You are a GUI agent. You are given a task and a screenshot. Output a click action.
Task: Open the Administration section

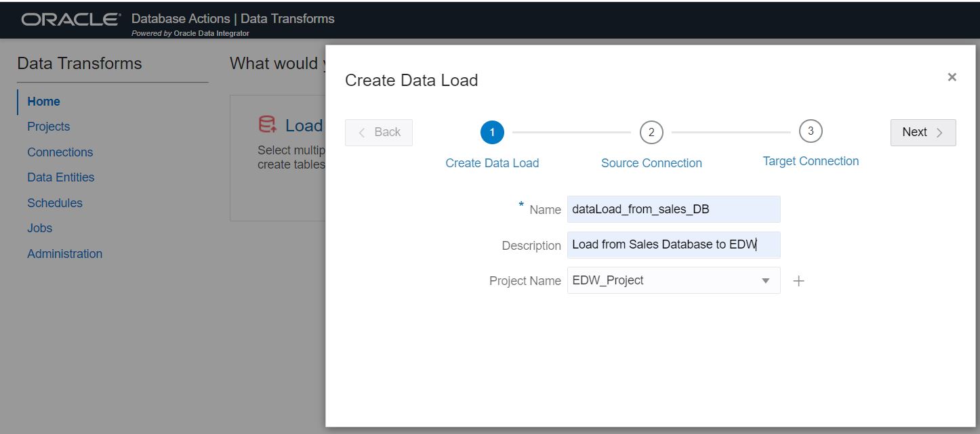pos(64,254)
